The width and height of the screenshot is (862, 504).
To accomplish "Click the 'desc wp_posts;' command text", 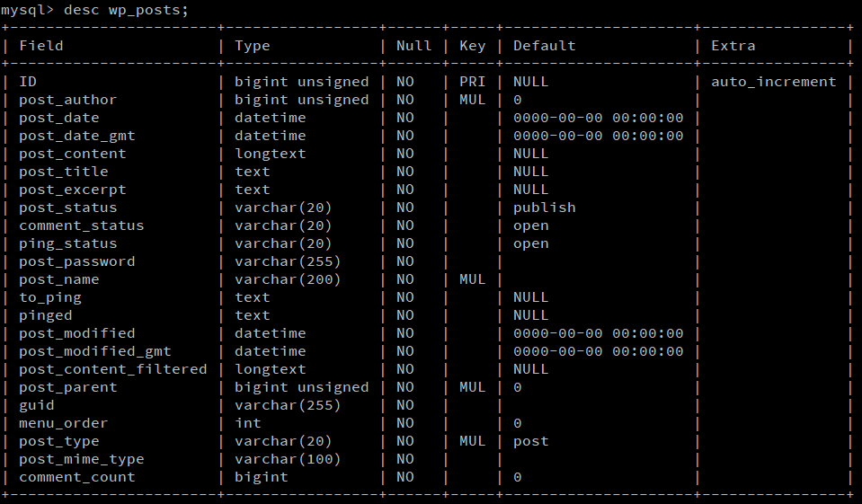I will pyautogui.click(x=127, y=10).
